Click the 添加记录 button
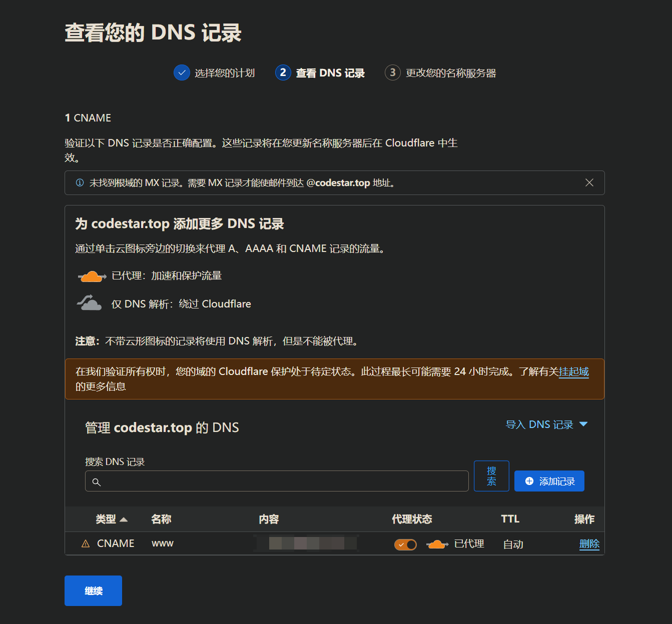 coord(549,481)
